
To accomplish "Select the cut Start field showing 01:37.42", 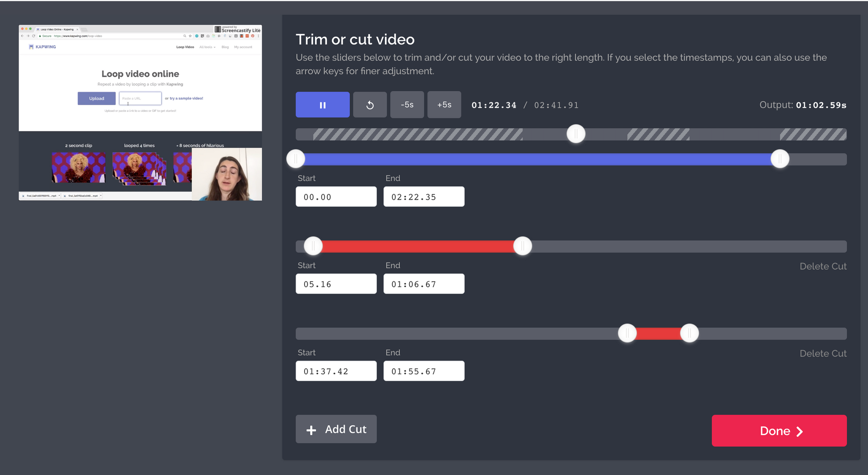I will pyautogui.click(x=336, y=371).
